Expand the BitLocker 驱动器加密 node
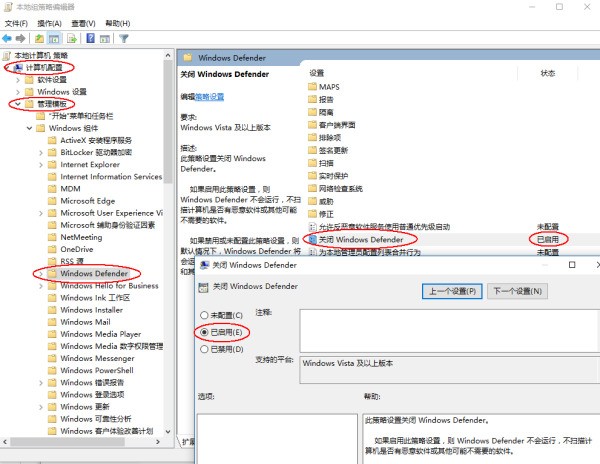Screen dimensions: 600x464 [x=41, y=153]
